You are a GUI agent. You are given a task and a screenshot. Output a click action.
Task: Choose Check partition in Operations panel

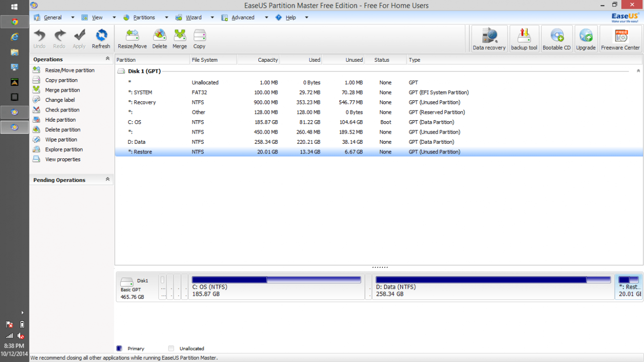point(56,110)
